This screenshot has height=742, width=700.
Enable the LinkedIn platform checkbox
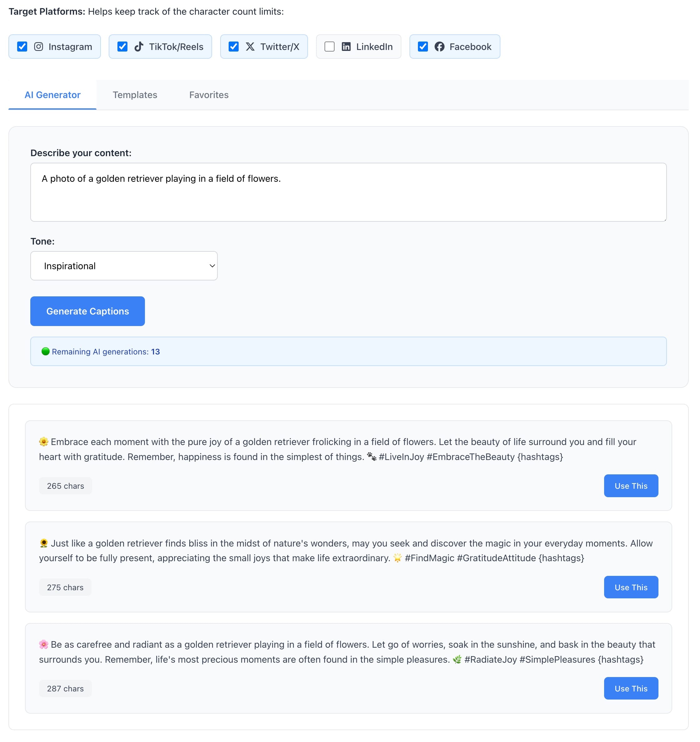[329, 47]
